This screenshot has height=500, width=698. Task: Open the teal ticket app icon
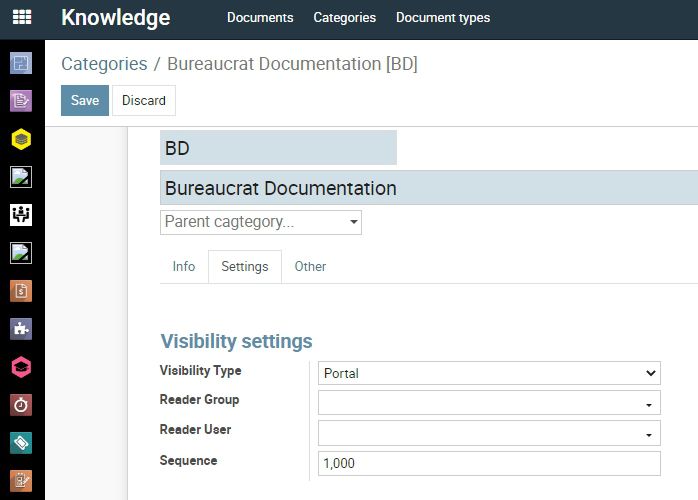click(x=21, y=443)
